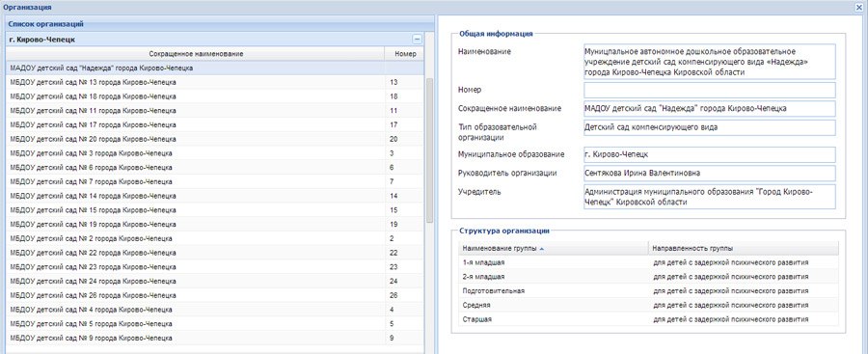Select МБДОУ детский сад № 13 row

click(x=215, y=82)
